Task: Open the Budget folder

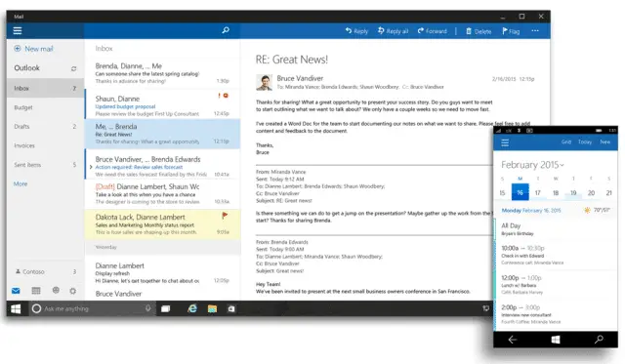Action: (x=45, y=107)
